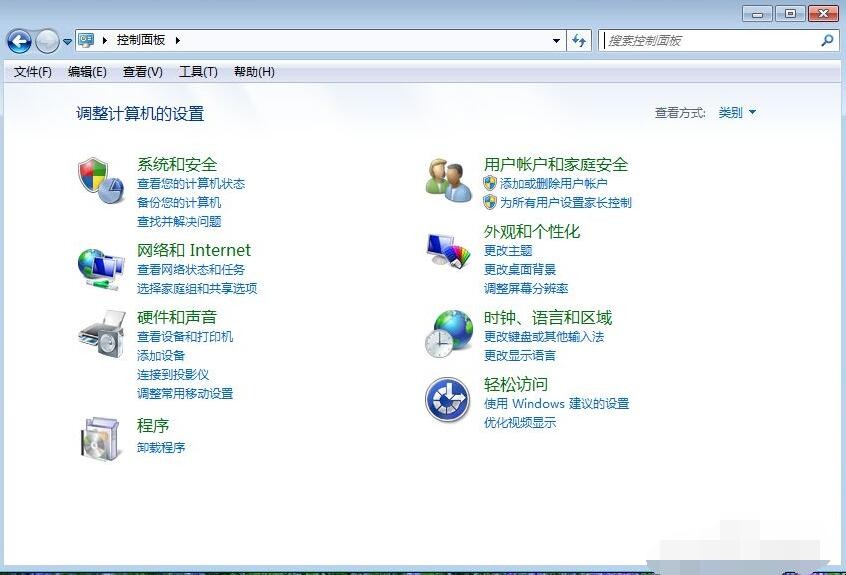This screenshot has width=846, height=575.
Task: Open the 网络和 Internet heading
Action: coord(194,250)
